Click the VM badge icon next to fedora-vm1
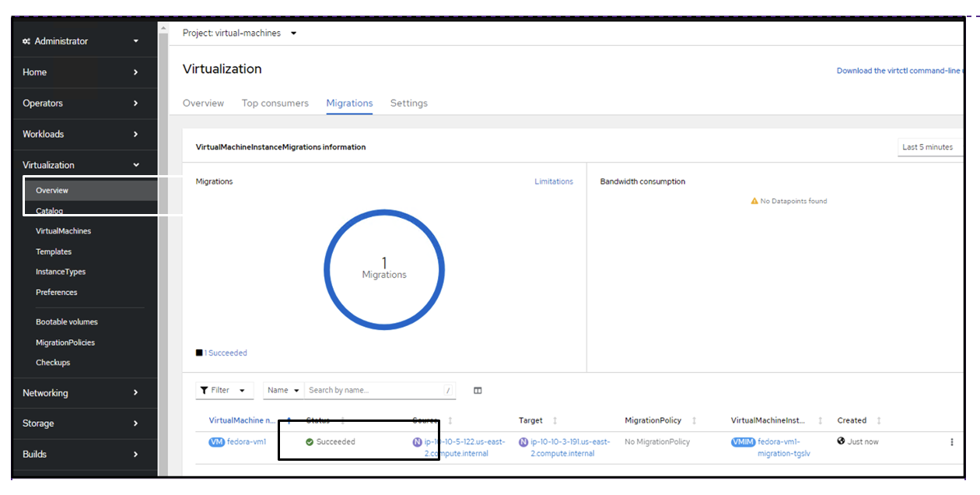This screenshot has height=495, width=980. point(216,441)
